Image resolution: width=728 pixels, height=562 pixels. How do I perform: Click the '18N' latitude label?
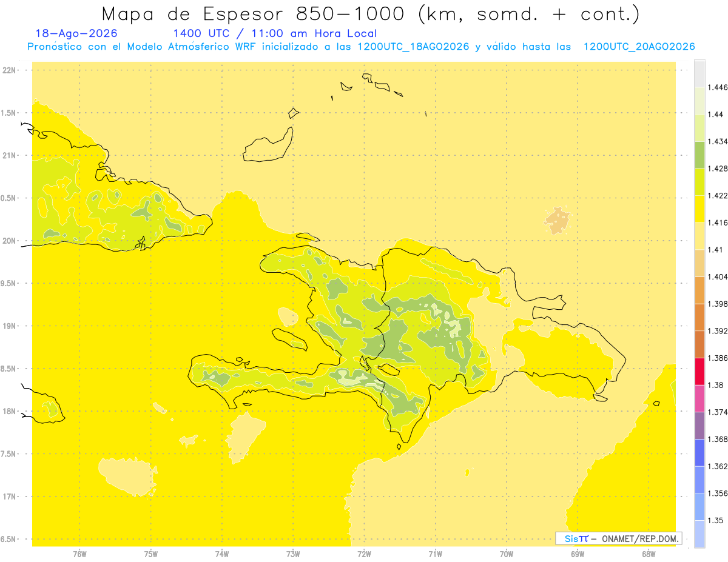(x=10, y=411)
